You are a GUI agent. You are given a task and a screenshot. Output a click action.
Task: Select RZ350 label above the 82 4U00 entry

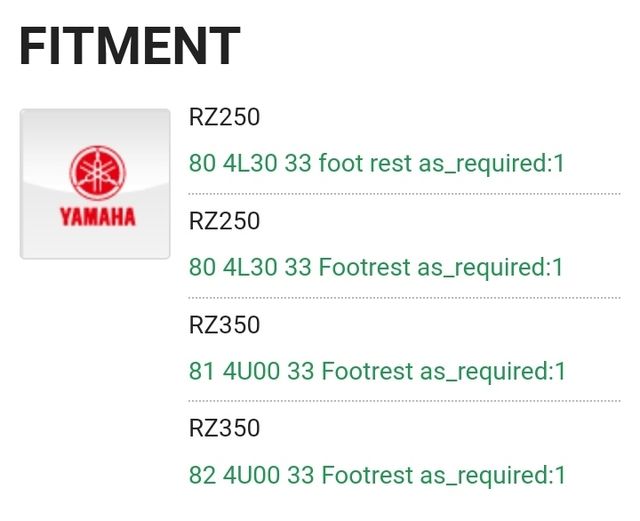(x=224, y=428)
